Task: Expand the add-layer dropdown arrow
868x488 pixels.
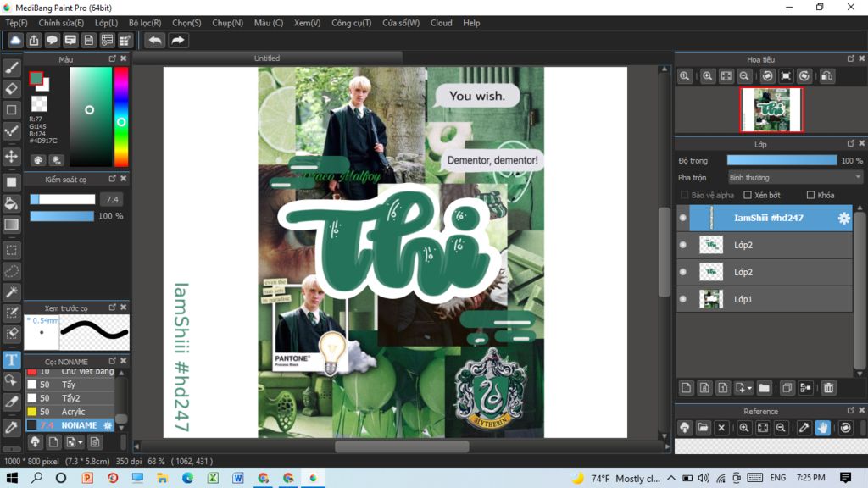Action: pyautogui.click(x=749, y=388)
